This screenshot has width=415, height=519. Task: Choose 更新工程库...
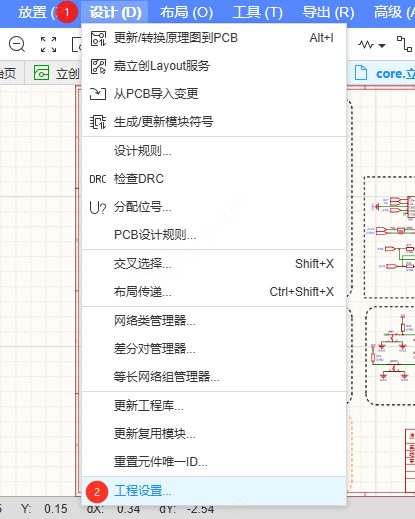coord(214,406)
